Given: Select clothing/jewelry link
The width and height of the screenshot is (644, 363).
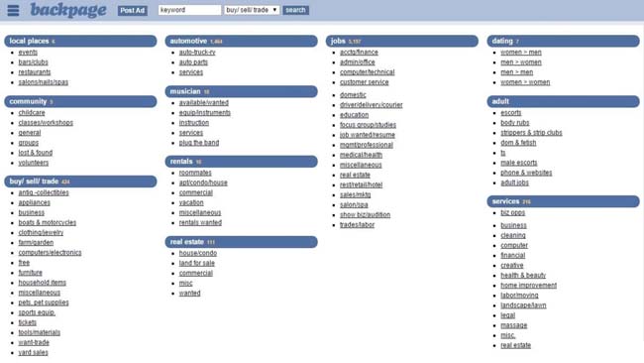Looking at the screenshot, I should tap(41, 233).
